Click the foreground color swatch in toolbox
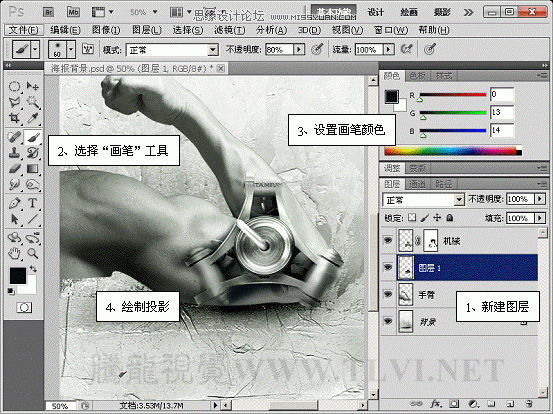 coord(18,275)
